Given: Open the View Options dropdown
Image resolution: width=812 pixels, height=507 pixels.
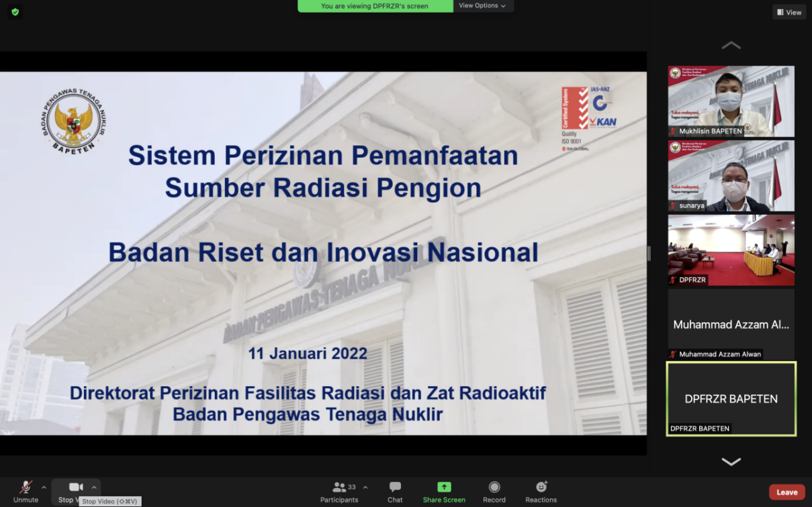Looking at the screenshot, I should pos(482,6).
